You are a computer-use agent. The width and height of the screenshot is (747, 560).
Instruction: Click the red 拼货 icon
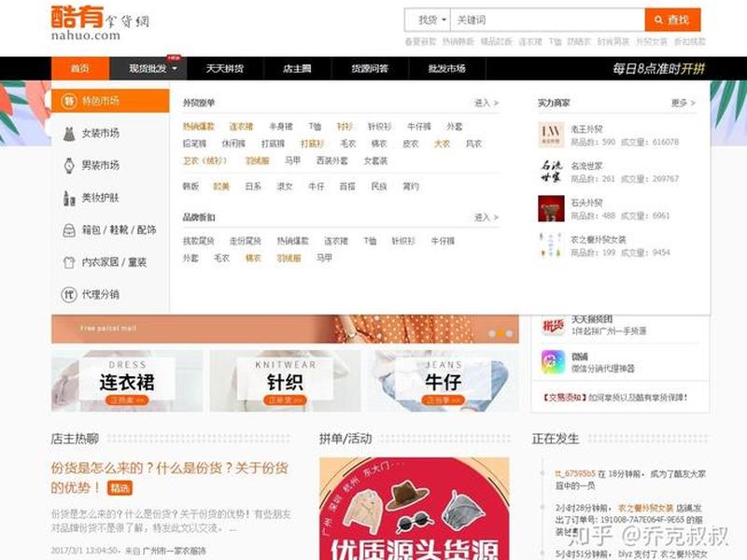[x=553, y=325]
